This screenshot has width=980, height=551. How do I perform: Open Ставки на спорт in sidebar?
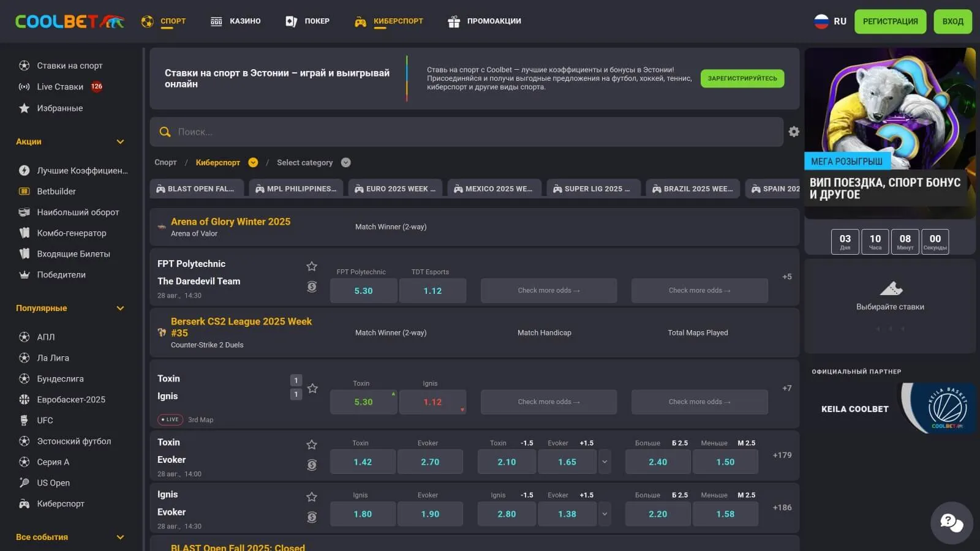69,66
